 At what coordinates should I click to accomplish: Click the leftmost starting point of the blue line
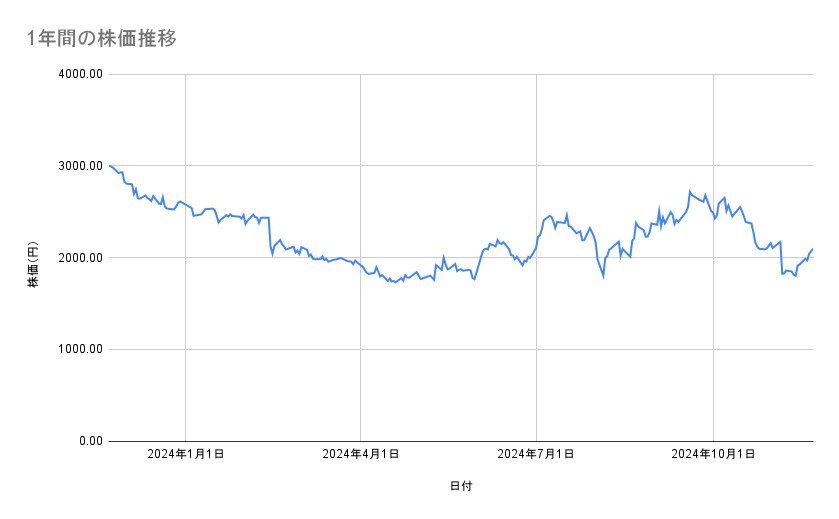tap(109, 165)
